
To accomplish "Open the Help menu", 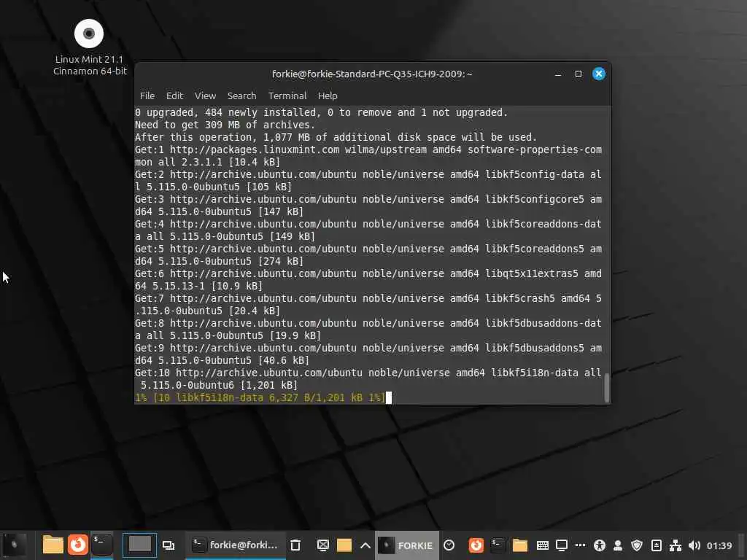I will coord(328,96).
